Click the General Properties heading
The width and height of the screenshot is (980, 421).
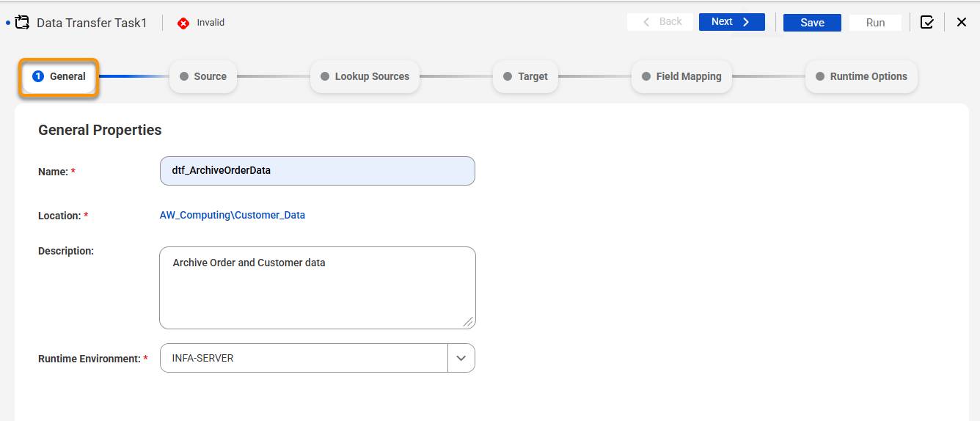click(x=100, y=130)
